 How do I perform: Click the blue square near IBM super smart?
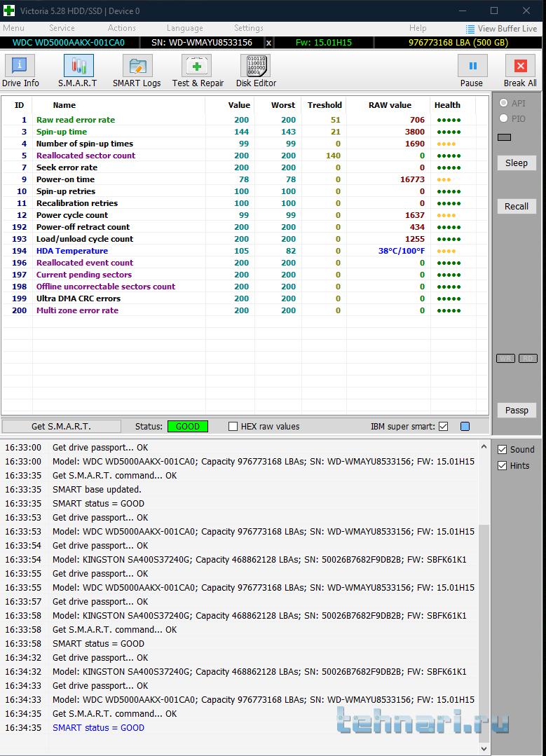click(x=465, y=426)
